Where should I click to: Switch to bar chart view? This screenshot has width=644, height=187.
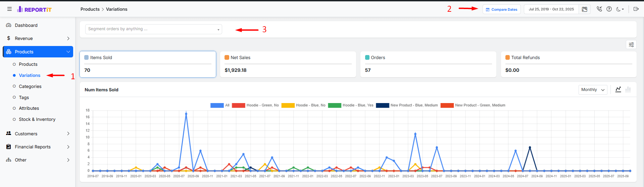[x=628, y=89]
